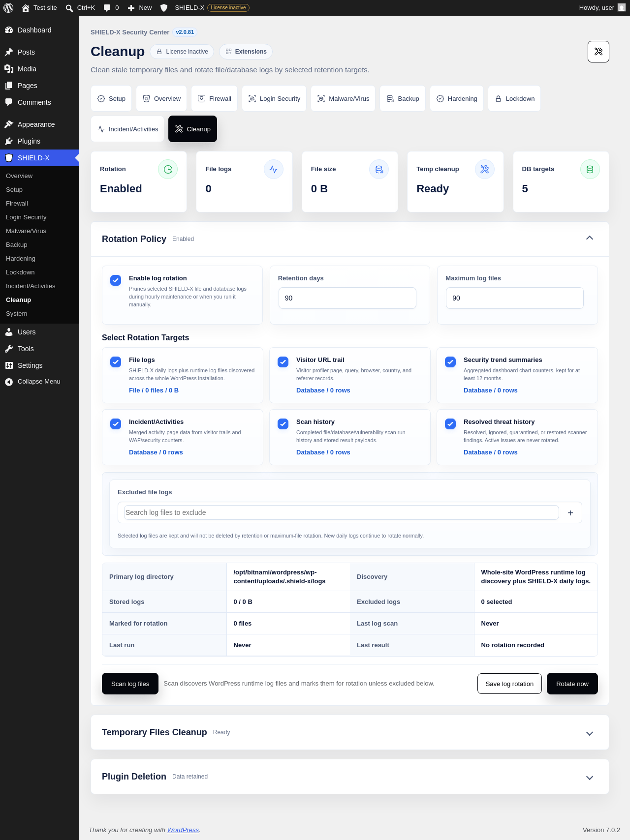Click the home icon beside Test site
Image resolution: width=630 pixels, height=840 pixels.
pyautogui.click(x=26, y=8)
